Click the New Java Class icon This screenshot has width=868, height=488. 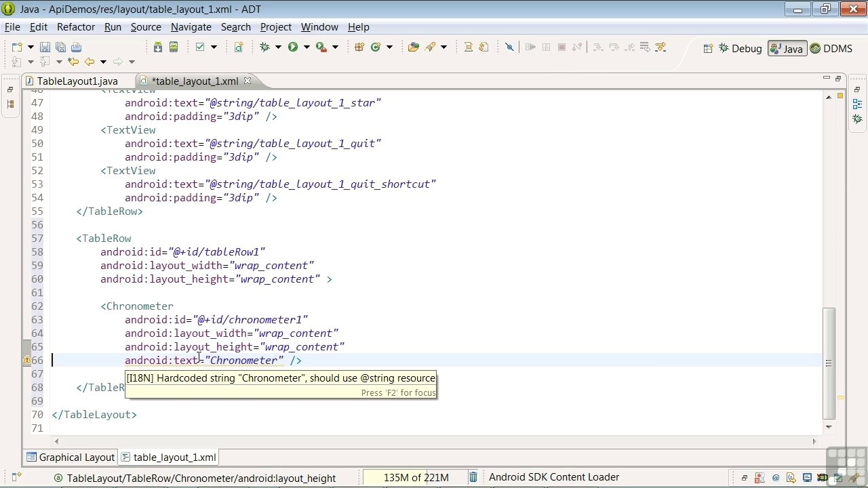pos(376,47)
